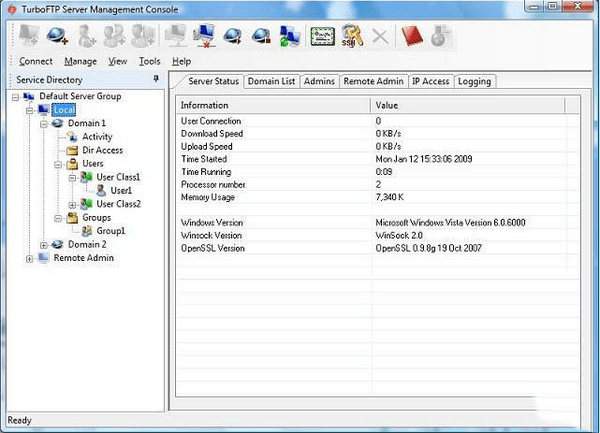
Task: Open the Tools menu
Action: [149, 61]
